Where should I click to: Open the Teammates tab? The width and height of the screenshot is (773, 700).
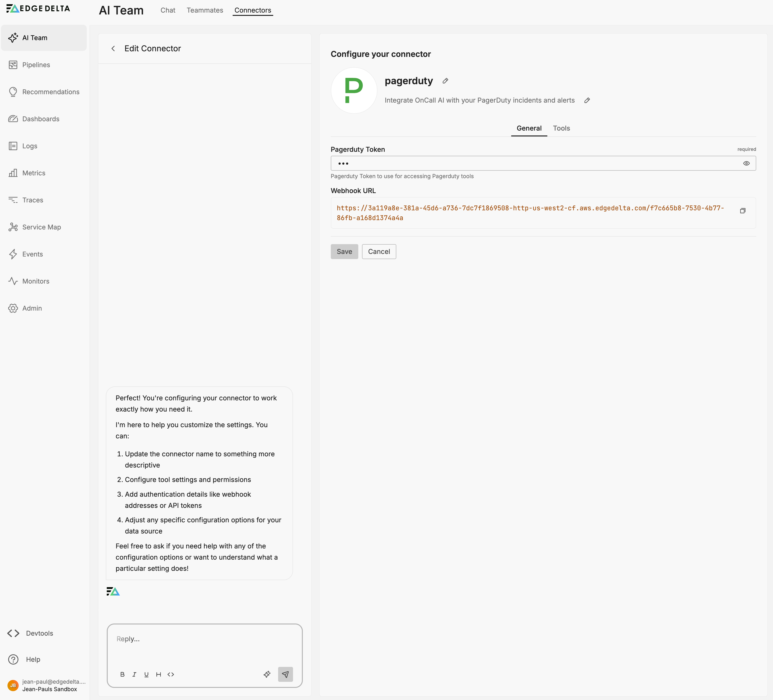(x=205, y=10)
